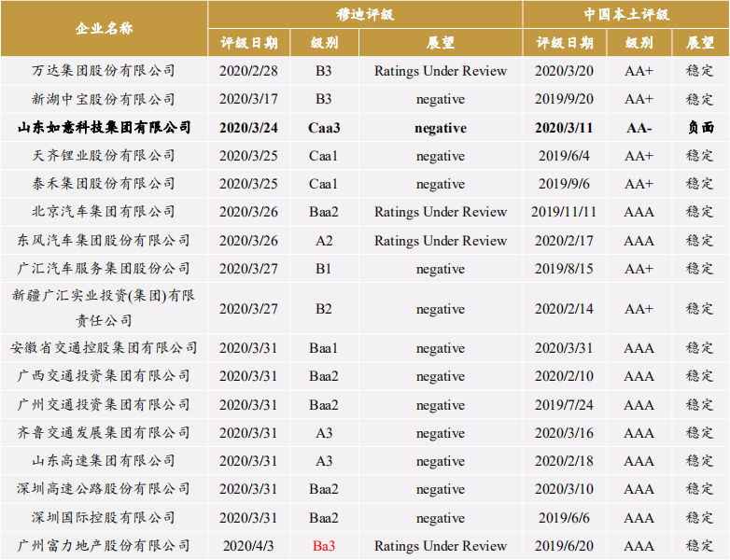Click company name 广西交通投资集团有限公司
Screen dimensions: 730x560
104,375
